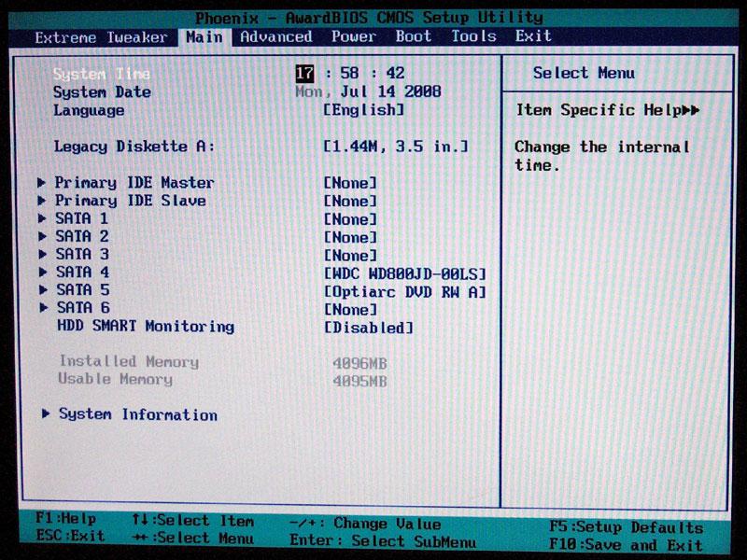Select the Main tab
Image resolution: width=747 pixels, height=560 pixels.
pos(204,36)
